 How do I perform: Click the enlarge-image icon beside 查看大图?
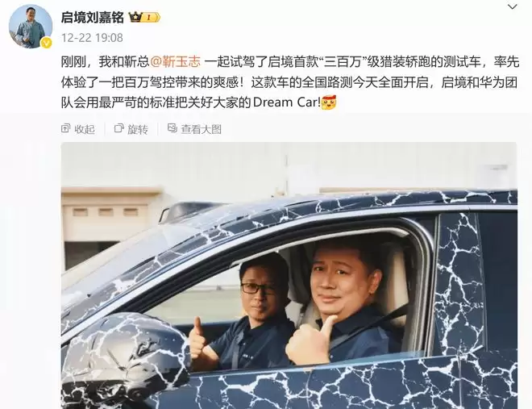tap(172, 128)
